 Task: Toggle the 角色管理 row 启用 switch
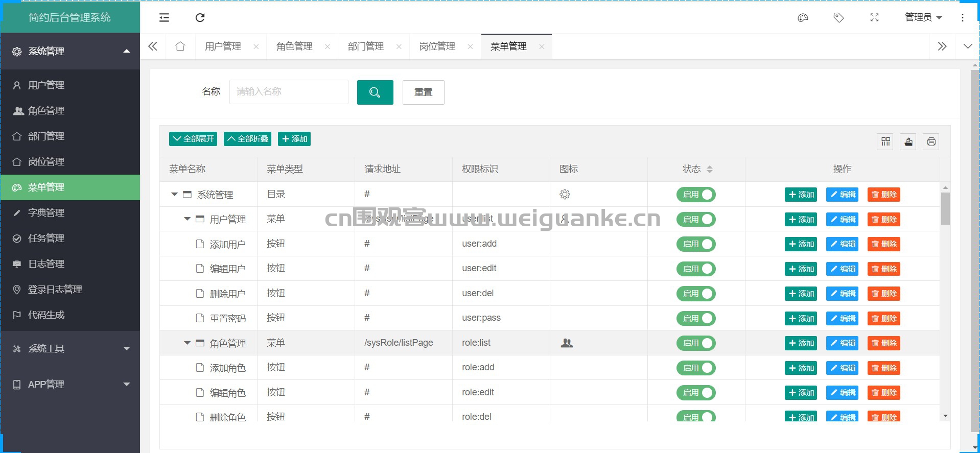tap(696, 343)
